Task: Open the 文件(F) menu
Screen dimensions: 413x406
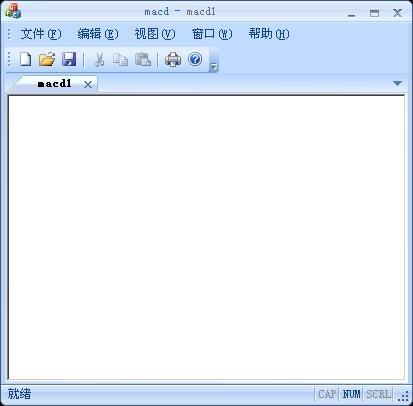Action: [41, 34]
